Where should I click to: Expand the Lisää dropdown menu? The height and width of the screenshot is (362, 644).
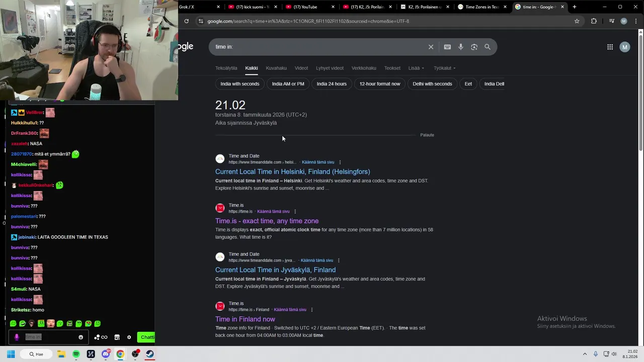point(416,68)
